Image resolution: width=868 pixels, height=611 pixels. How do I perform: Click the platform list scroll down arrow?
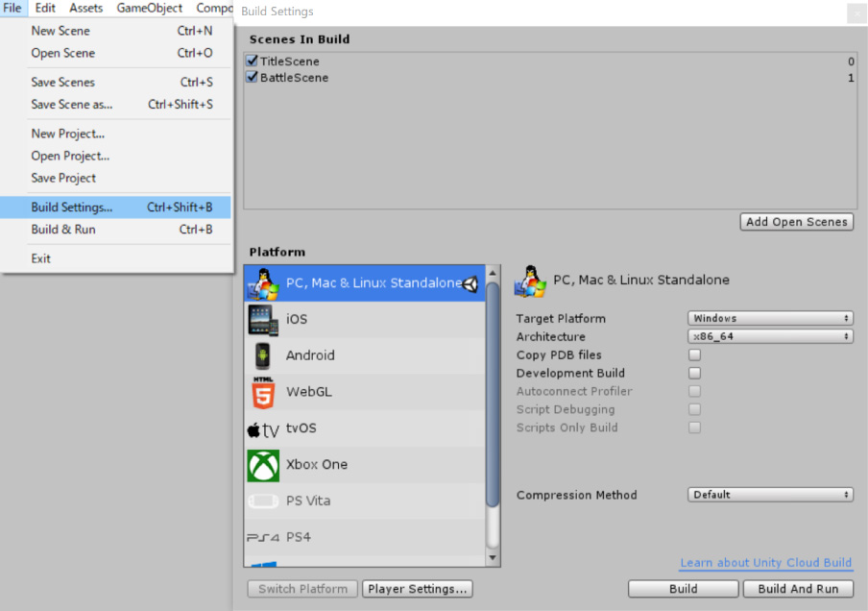click(493, 558)
